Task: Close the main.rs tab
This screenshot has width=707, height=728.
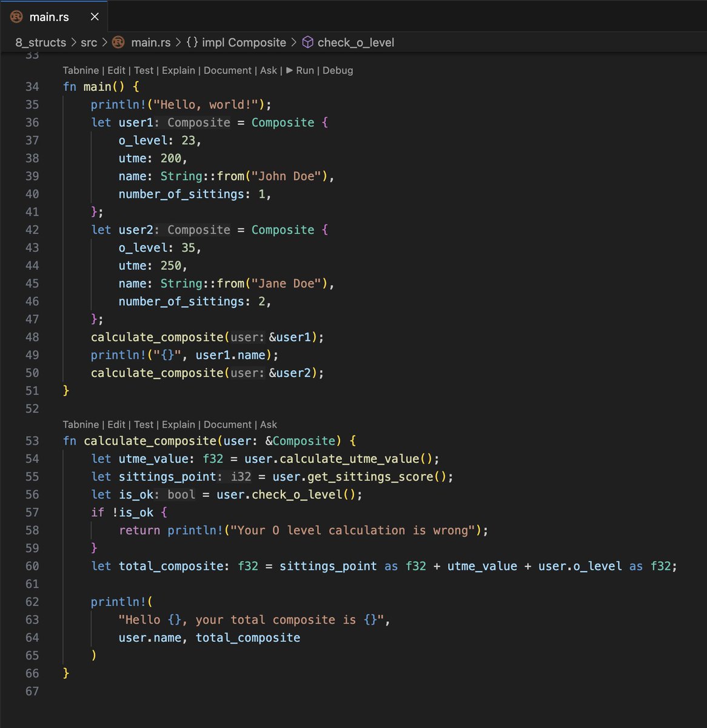Action: 95,17
